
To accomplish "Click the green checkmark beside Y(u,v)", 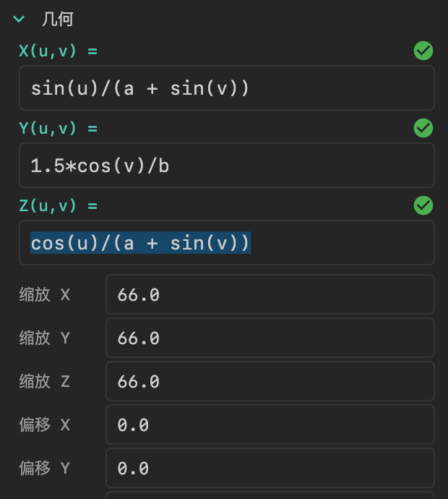I will tap(423, 128).
